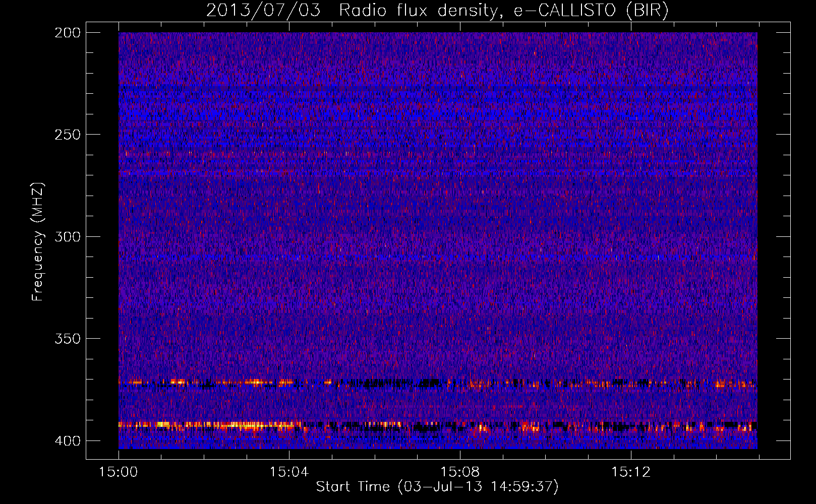Click the 'Start Time (03-Jul-13 14:59:37)' label
This screenshot has height=504, width=816.
(437, 487)
